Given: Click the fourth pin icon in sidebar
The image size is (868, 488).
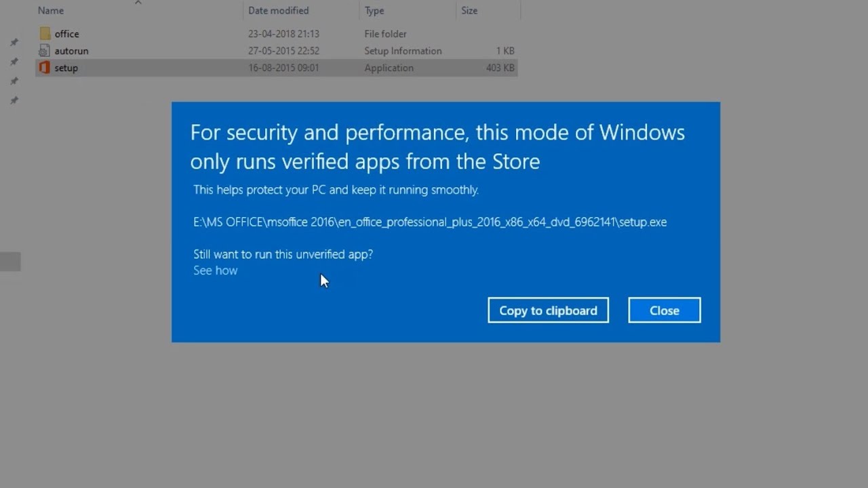Looking at the screenshot, I should (14, 100).
